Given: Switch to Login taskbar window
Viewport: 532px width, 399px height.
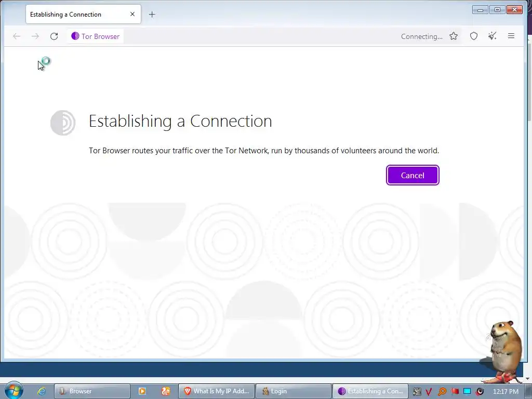Looking at the screenshot, I should [x=294, y=391].
